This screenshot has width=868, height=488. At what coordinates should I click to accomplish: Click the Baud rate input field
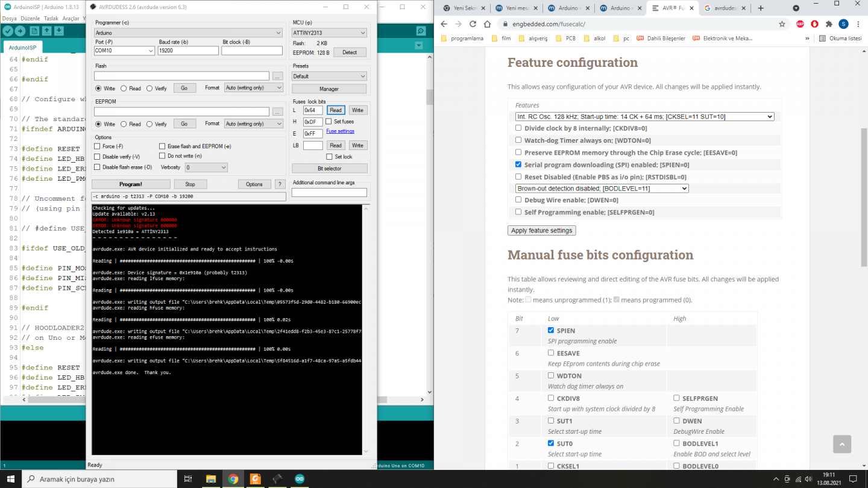188,51
